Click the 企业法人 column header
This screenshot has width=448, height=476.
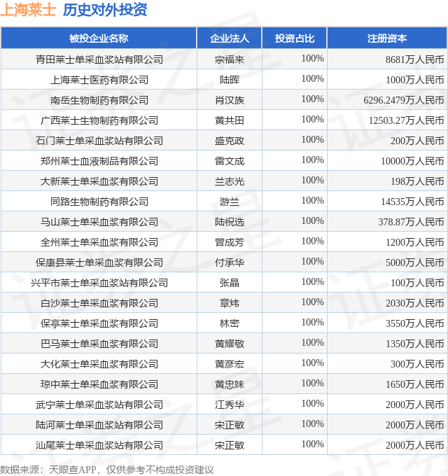[x=230, y=38]
